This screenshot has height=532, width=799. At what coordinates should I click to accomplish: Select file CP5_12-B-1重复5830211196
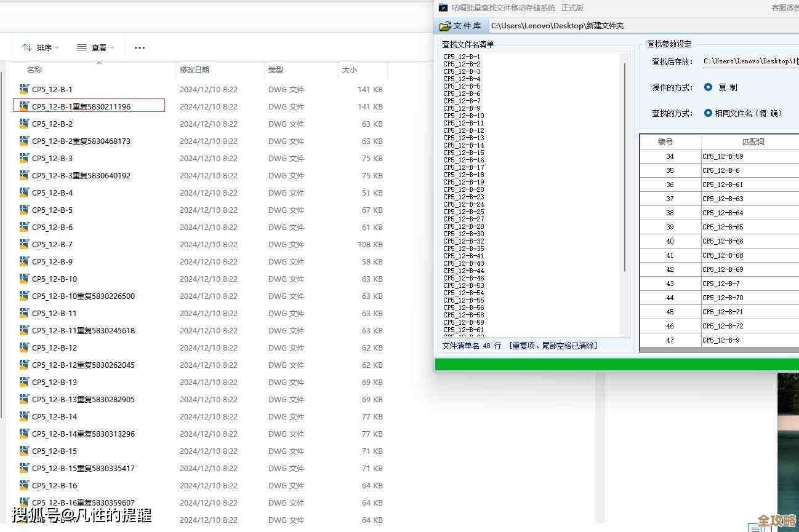[81, 106]
